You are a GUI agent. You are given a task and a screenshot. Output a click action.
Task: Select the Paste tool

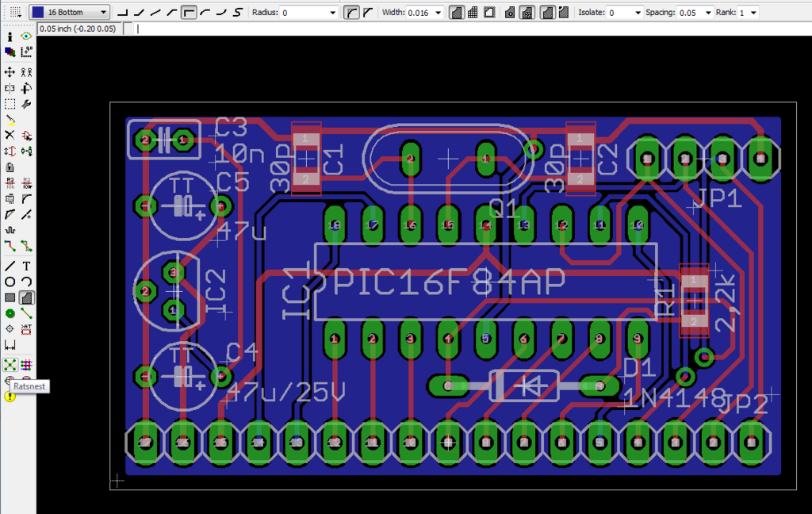coord(10,121)
